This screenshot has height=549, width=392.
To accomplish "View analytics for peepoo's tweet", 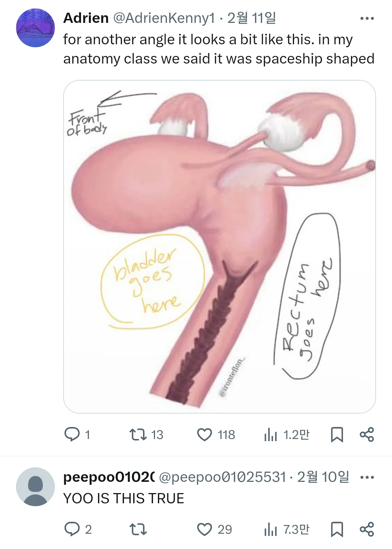I will [271, 529].
